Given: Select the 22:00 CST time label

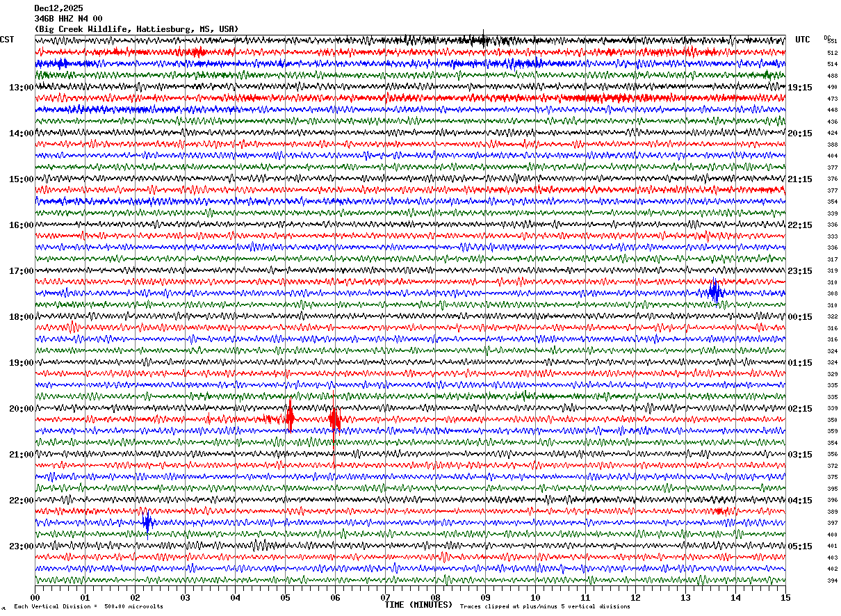Looking at the screenshot, I should [x=21, y=501].
